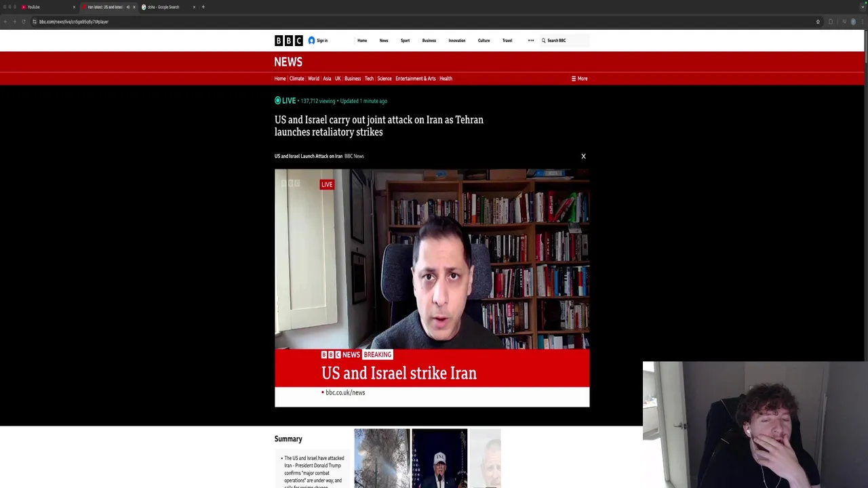The image size is (868, 488).
Task: Close the video player with X
Action: (x=583, y=157)
